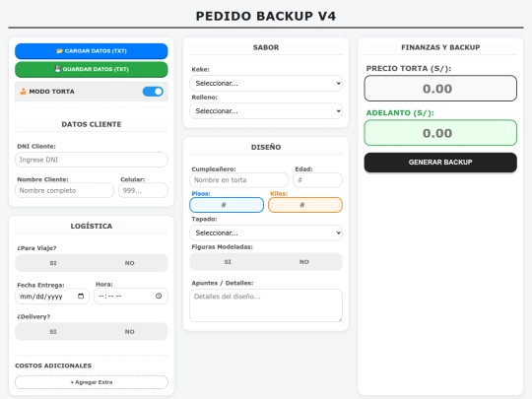Click the 'COSTOS ADICIONALES' label
The width and height of the screenshot is (532, 399).
53,366
